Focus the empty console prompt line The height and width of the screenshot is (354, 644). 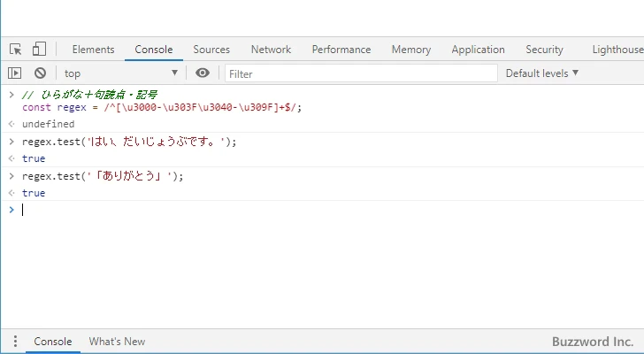click(x=265, y=210)
